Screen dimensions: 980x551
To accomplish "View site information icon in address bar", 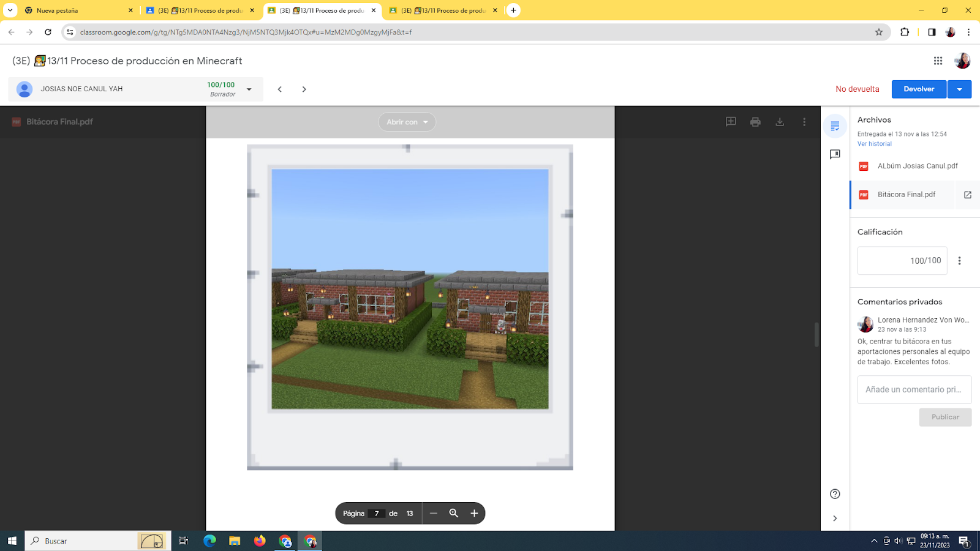I will (x=70, y=32).
